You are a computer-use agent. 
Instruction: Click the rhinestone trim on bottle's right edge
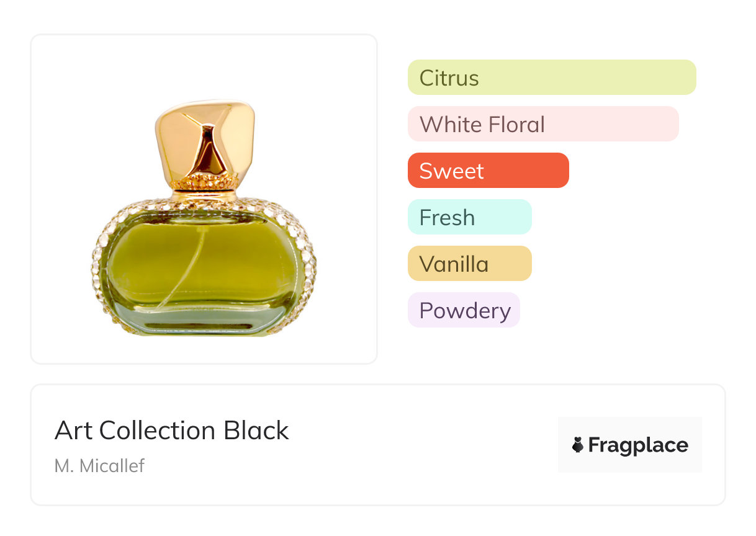310,267
